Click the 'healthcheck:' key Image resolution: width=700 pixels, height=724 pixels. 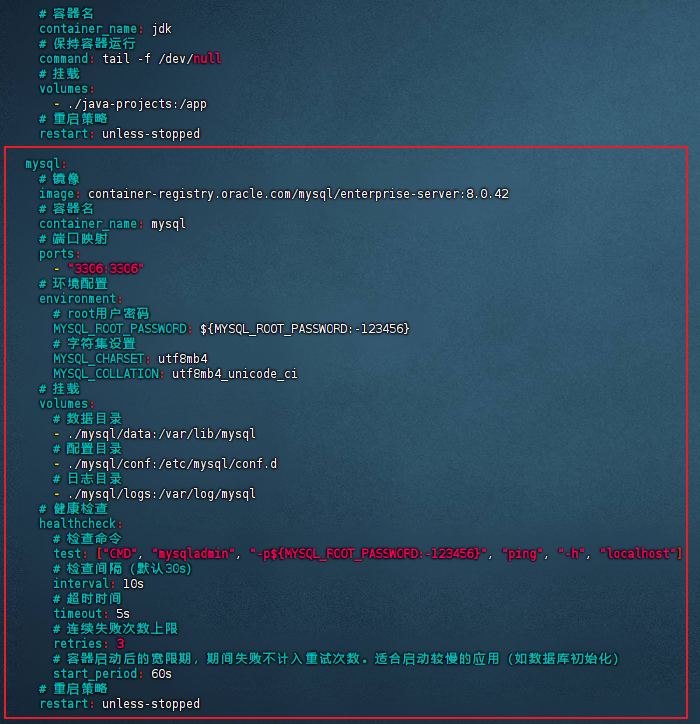click(80, 524)
